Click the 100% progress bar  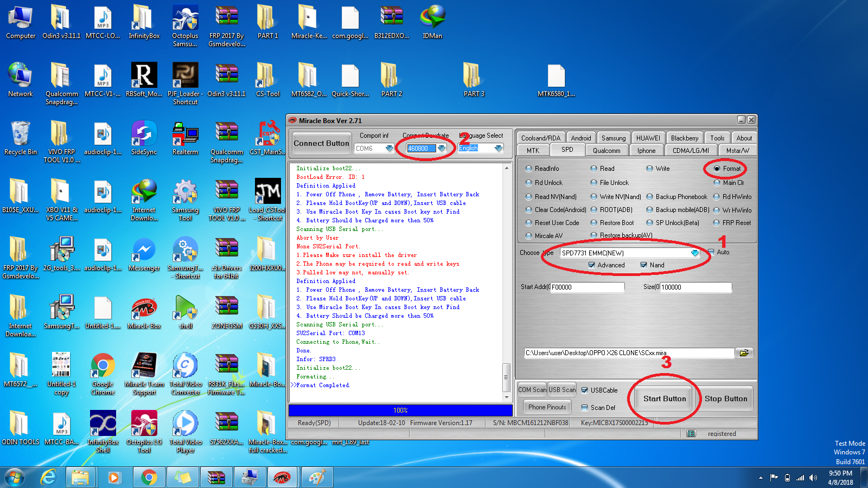pos(400,410)
